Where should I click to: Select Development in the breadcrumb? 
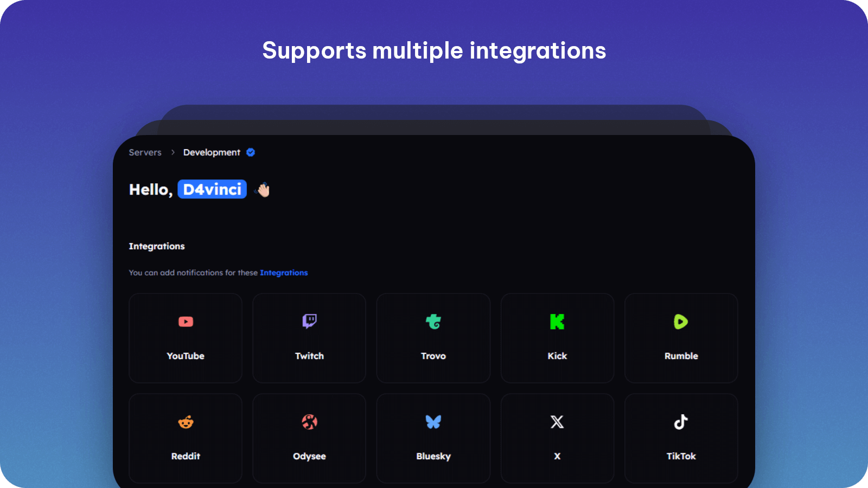[211, 152]
